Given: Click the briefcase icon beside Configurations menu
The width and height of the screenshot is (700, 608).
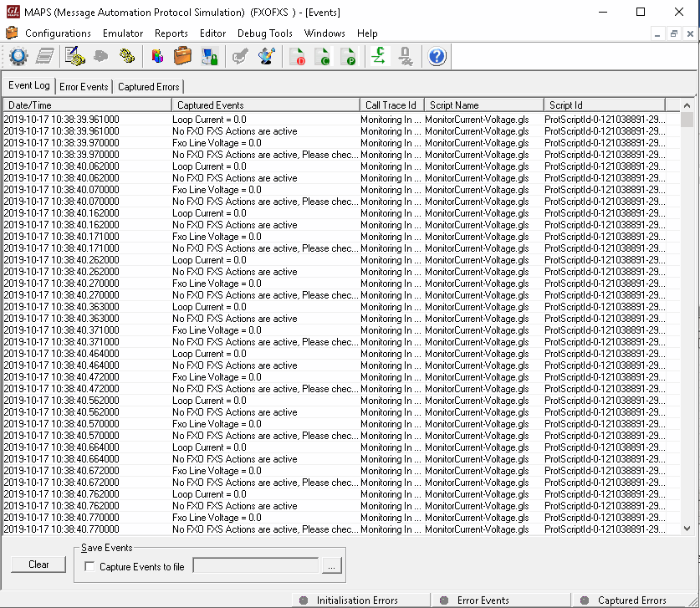Looking at the screenshot, I should [12, 33].
